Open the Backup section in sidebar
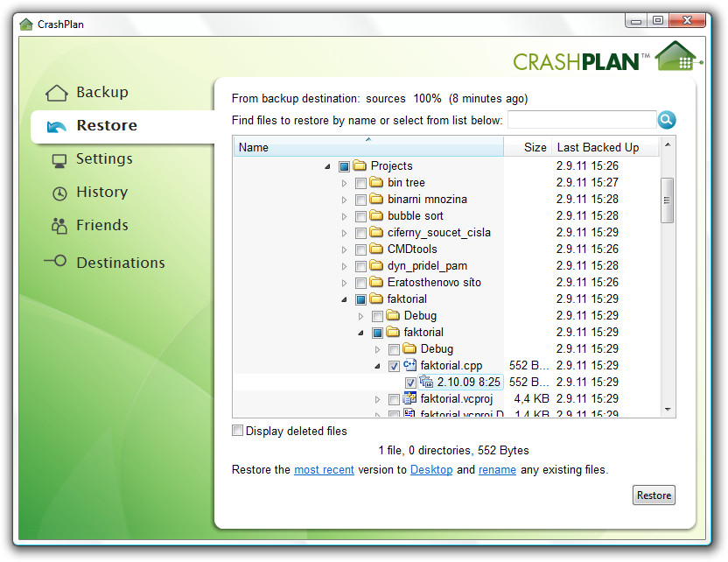This screenshot has width=728, height=562. click(87, 93)
